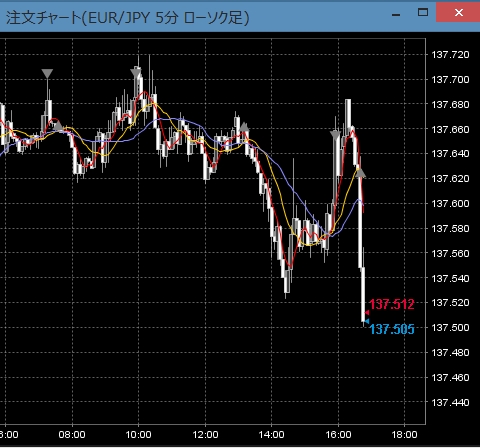Click the blue 137.505 bid price label
The height and width of the screenshot is (448, 480).
(x=392, y=329)
